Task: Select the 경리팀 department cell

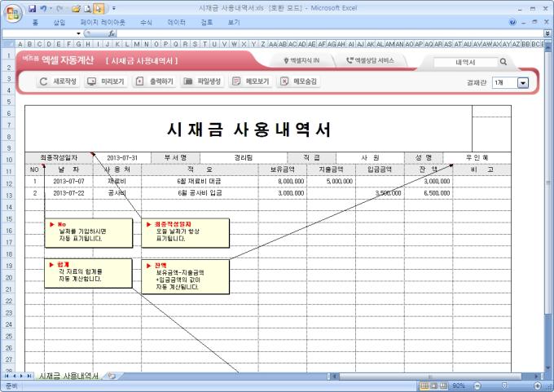Action: coord(244,157)
